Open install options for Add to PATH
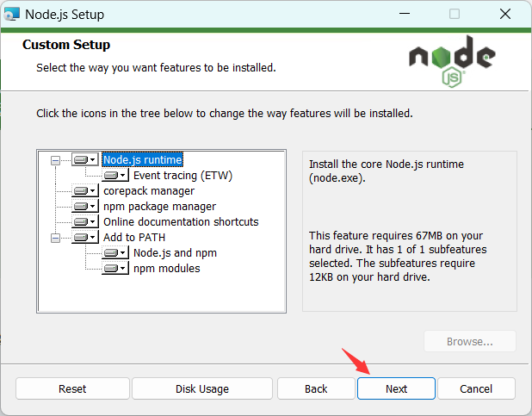532x416 pixels. coord(85,237)
